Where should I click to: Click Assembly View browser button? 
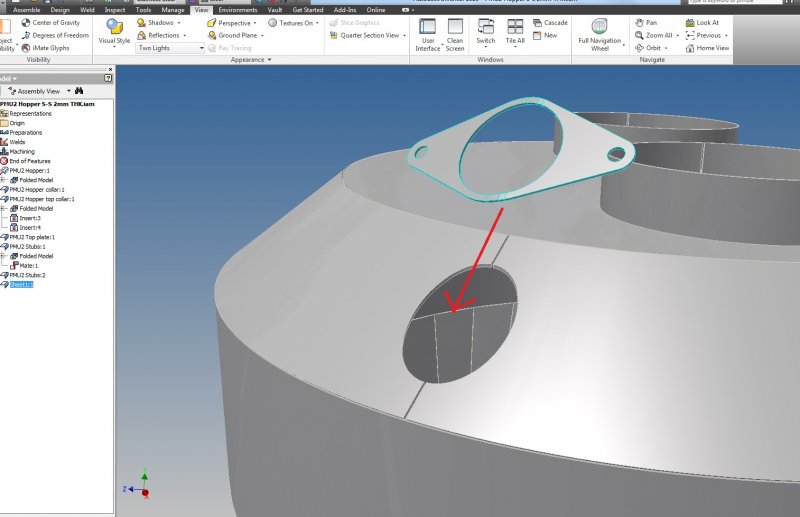click(x=39, y=91)
